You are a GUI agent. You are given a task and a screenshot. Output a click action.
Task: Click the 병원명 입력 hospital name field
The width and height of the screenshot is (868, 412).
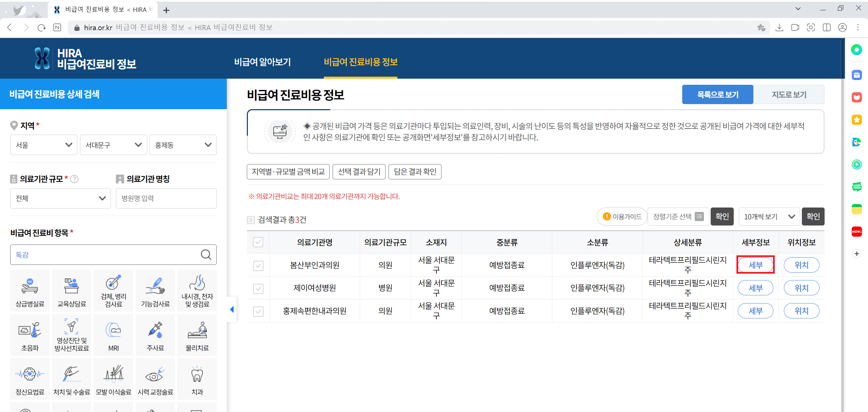click(166, 198)
